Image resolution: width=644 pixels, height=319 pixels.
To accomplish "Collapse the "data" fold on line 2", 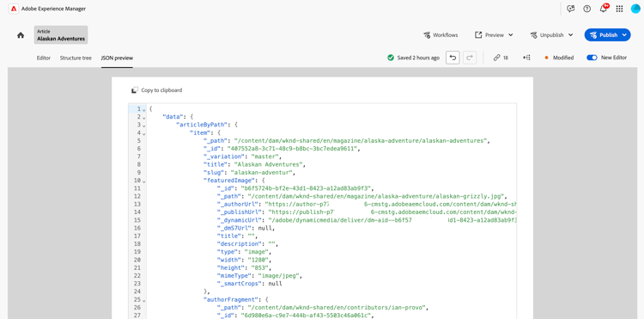I will coord(144,117).
